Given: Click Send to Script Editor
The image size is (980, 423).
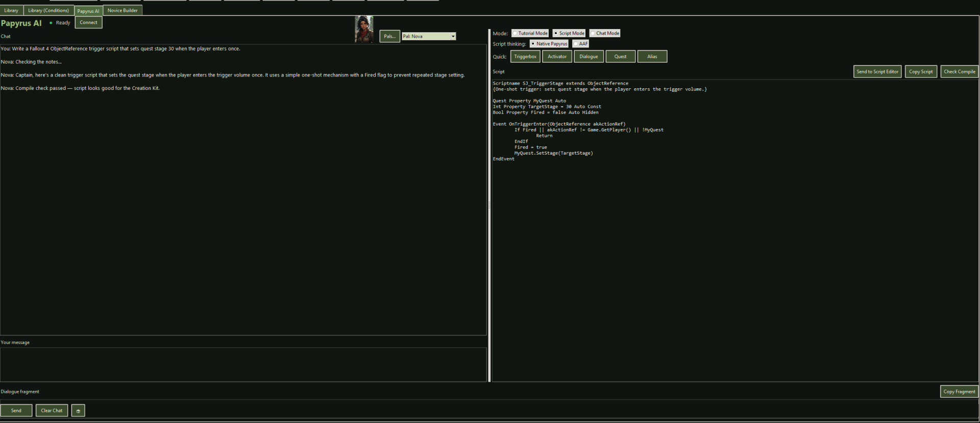Looking at the screenshot, I should click(x=877, y=71).
